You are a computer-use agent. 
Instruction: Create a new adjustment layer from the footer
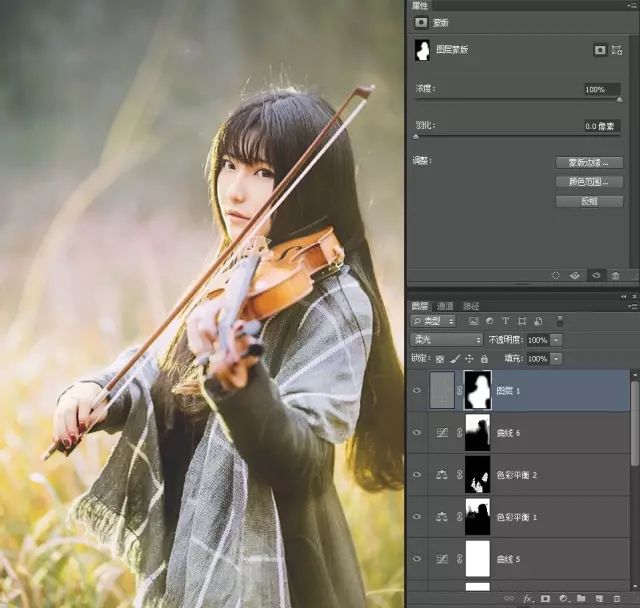pyautogui.click(x=563, y=599)
